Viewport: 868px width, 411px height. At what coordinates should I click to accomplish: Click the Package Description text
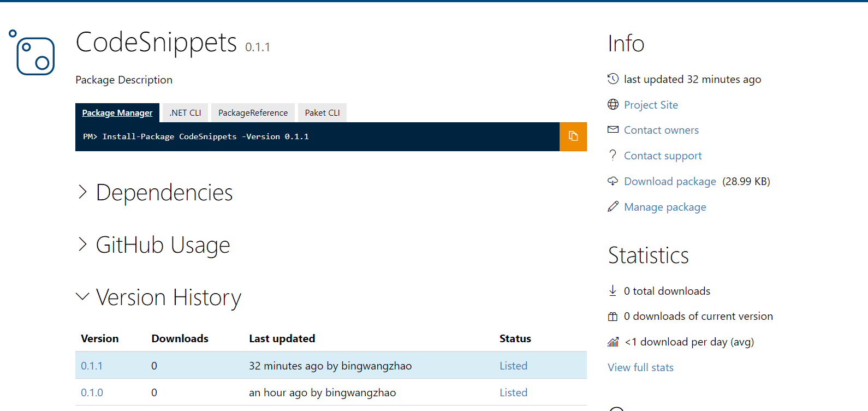[x=124, y=80]
